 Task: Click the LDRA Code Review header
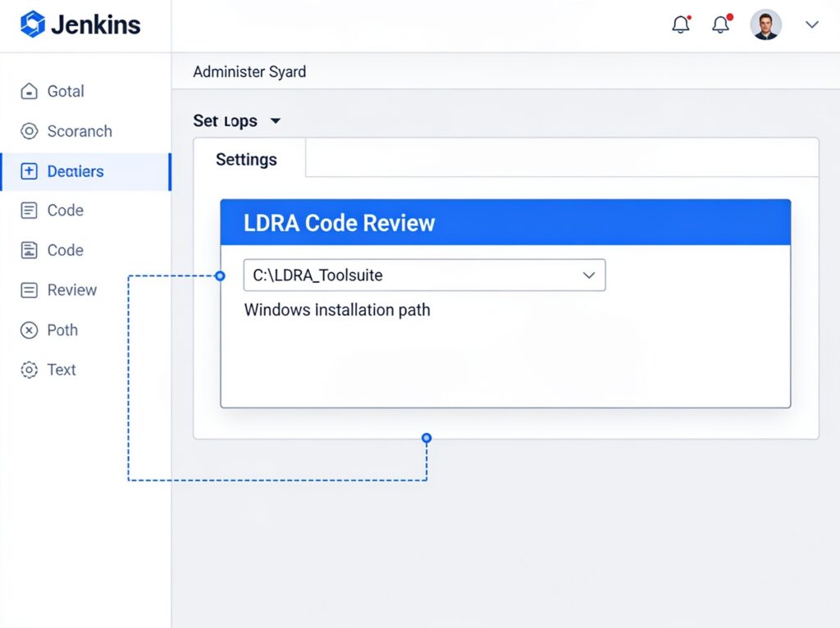(x=505, y=223)
